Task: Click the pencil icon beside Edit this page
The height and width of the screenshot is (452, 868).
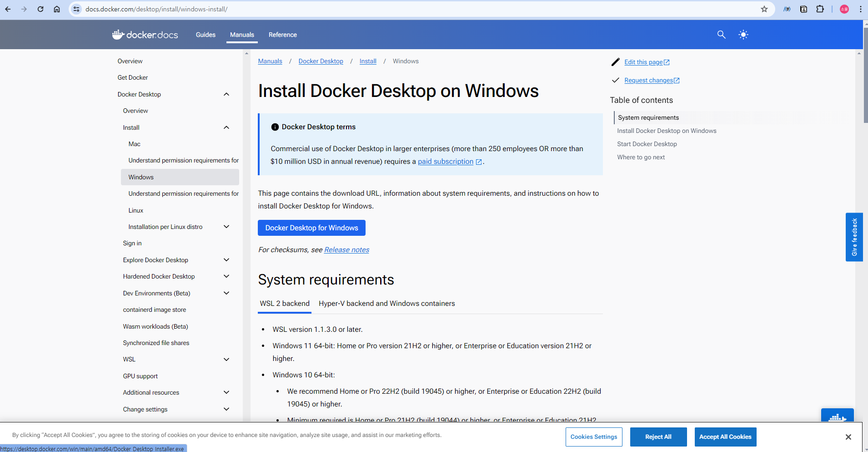Action: pos(616,62)
